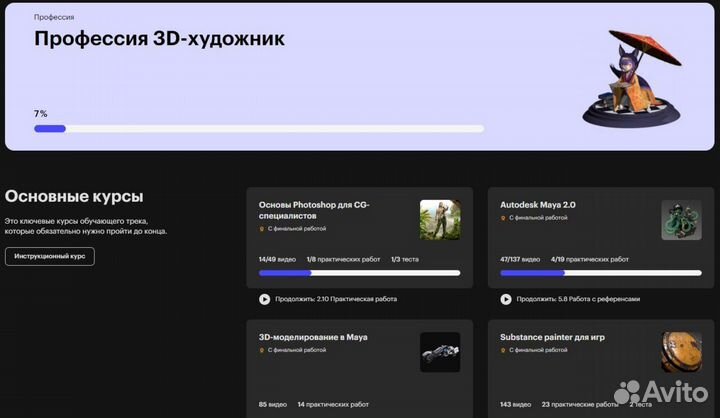Click the Основы Photoshop для CG-специалистов title
This screenshot has width=720, height=418.
pos(314,210)
